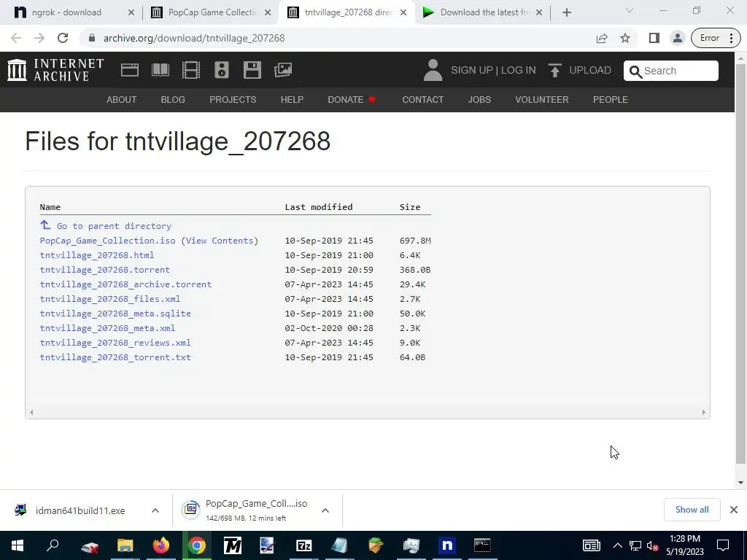Open the VOLUNTEER menu item
This screenshot has height=560, width=747.
point(542,99)
